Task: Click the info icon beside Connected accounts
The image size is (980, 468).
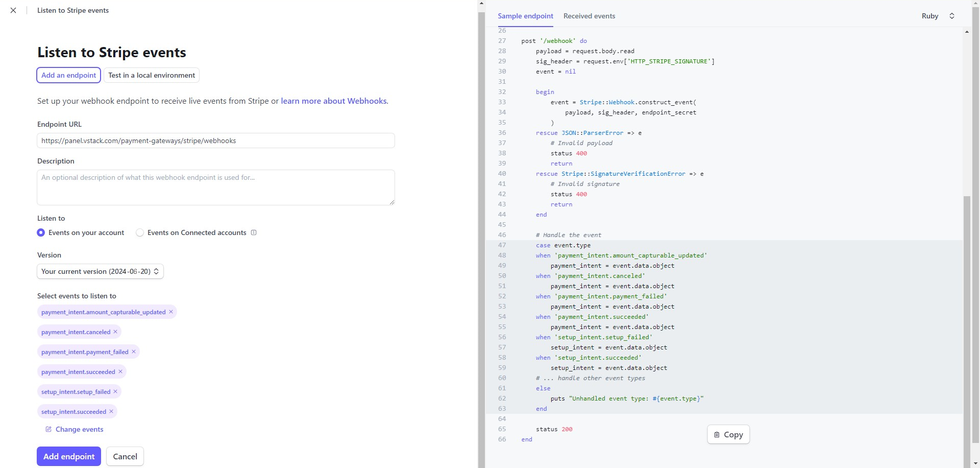Action: [254, 232]
